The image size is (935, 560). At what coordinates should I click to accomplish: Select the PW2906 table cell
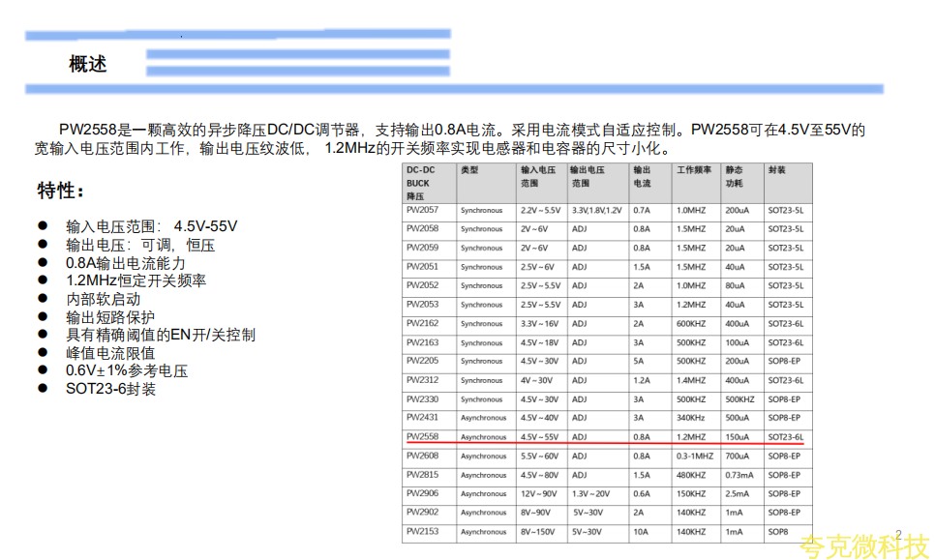click(x=422, y=493)
